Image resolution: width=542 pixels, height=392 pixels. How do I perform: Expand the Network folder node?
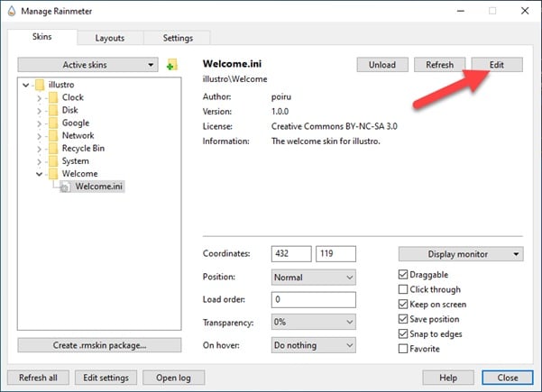pos(39,136)
